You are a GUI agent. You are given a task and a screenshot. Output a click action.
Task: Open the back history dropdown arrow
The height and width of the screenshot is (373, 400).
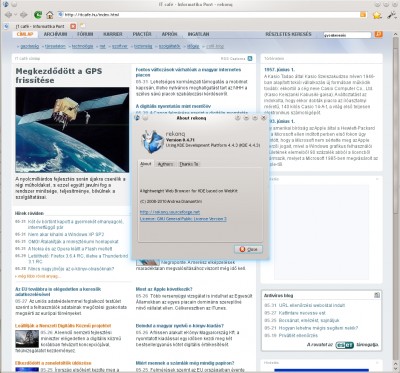point(15,15)
